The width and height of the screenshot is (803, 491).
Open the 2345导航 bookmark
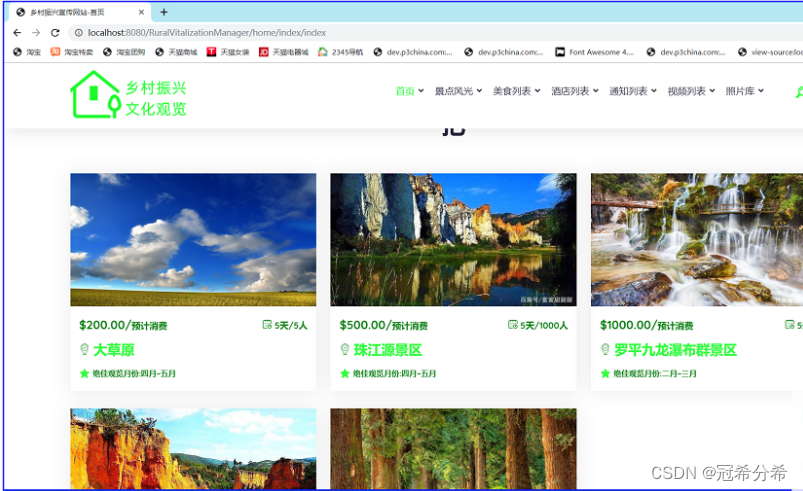click(341, 52)
